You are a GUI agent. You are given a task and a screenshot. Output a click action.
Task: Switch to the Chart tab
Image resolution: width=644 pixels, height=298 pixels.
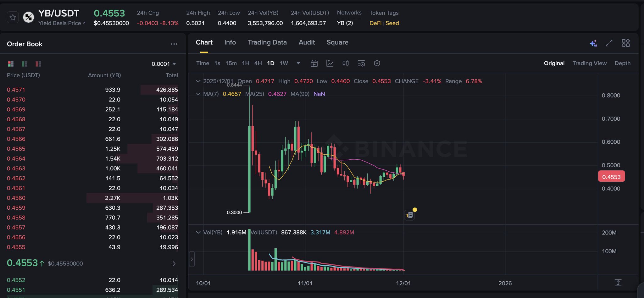tap(204, 42)
